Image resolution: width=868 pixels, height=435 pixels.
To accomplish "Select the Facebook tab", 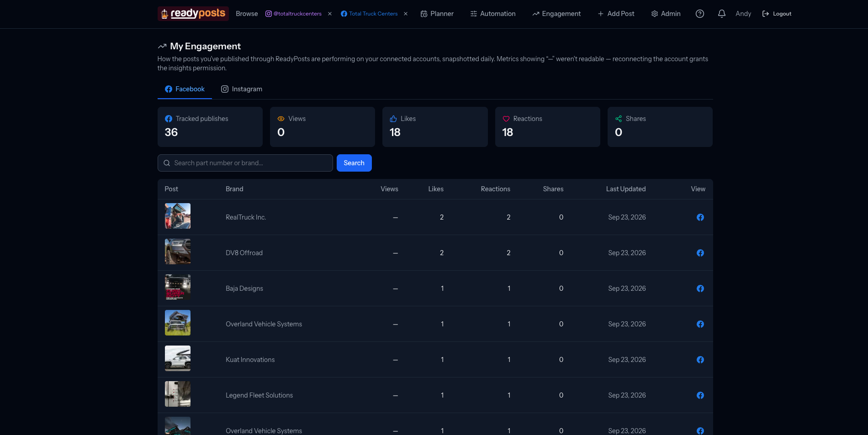I will pos(185,89).
